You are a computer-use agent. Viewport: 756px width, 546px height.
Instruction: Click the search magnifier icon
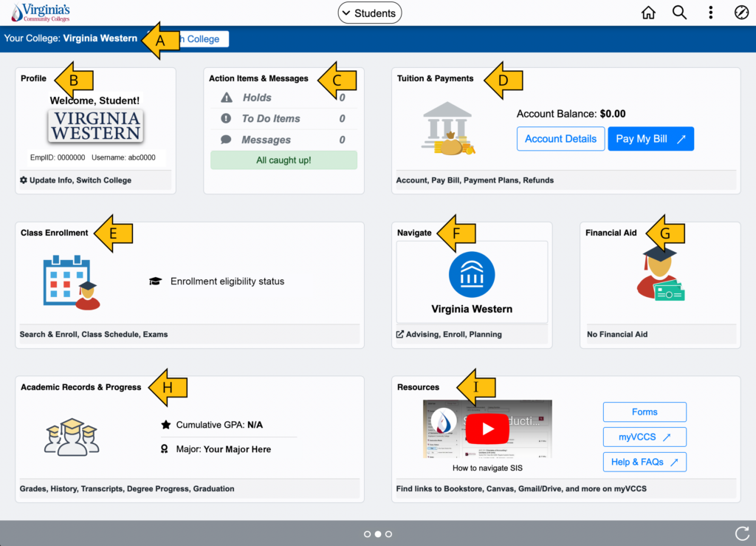coord(679,13)
